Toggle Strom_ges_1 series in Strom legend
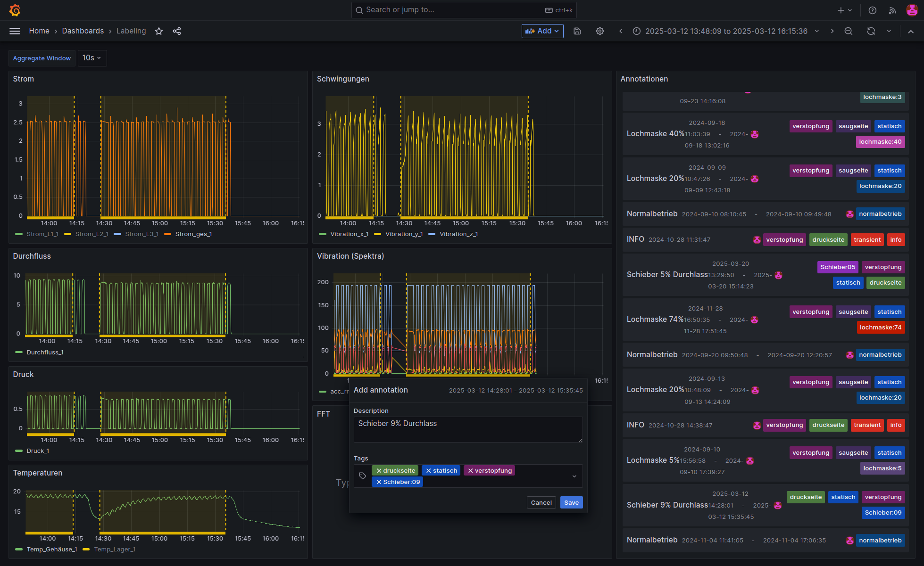Image resolution: width=924 pixels, height=566 pixels. [x=193, y=234]
